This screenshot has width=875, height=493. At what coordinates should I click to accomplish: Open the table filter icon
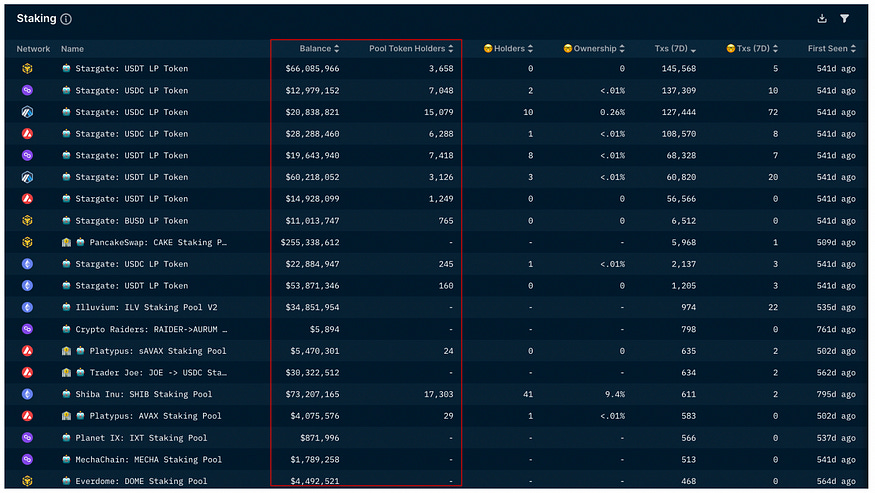tap(844, 18)
